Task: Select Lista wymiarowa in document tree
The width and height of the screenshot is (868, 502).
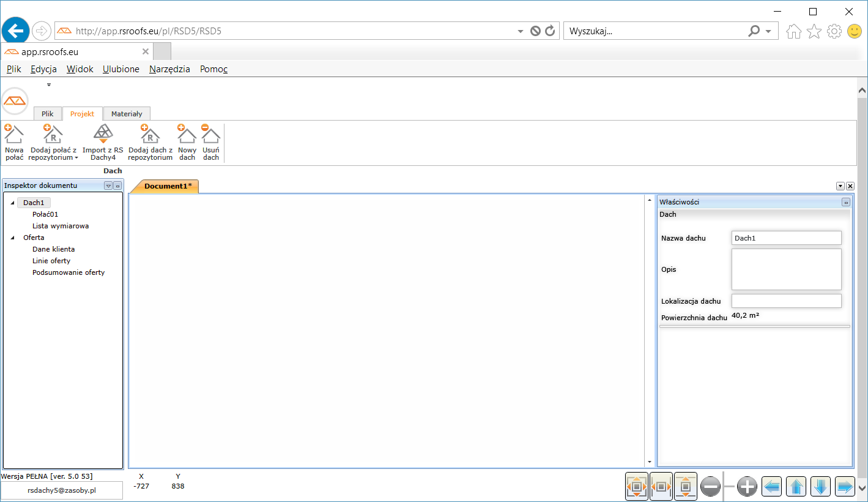Action: click(x=61, y=226)
